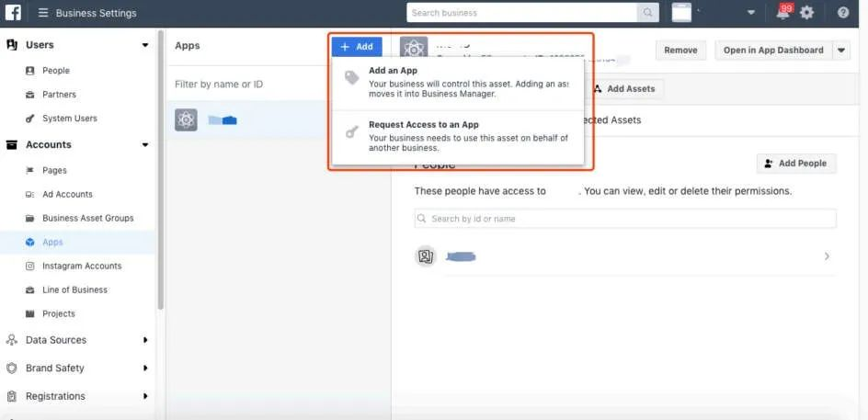Open Ad Accounts in sidebar
This screenshot has height=420, width=868.
click(x=67, y=194)
